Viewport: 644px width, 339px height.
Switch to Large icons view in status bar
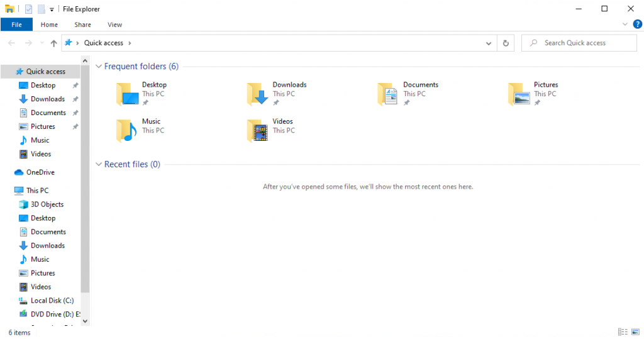(x=635, y=332)
